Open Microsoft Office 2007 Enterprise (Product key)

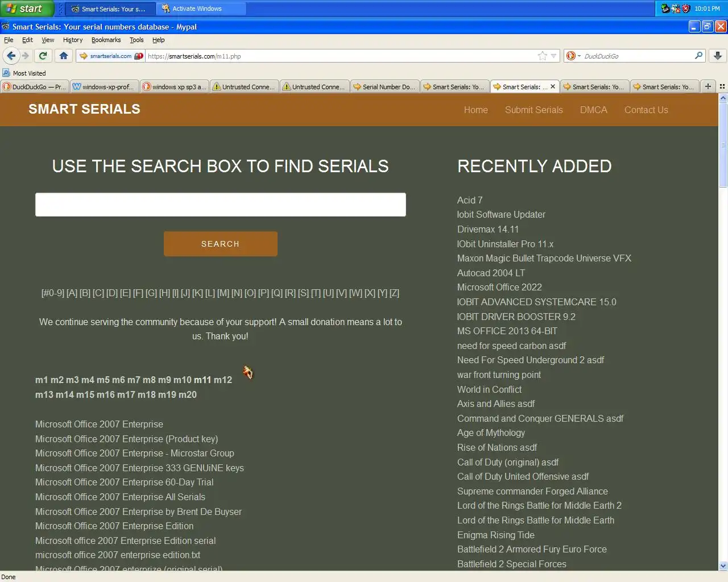[x=126, y=439]
